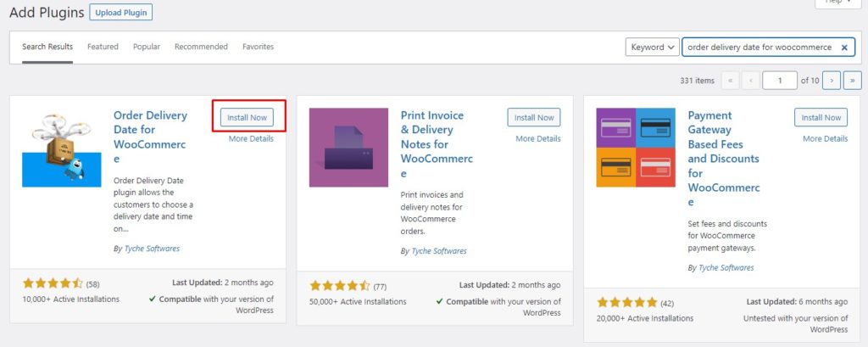Open Payment Gateway Based Fees title link

(x=724, y=159)
